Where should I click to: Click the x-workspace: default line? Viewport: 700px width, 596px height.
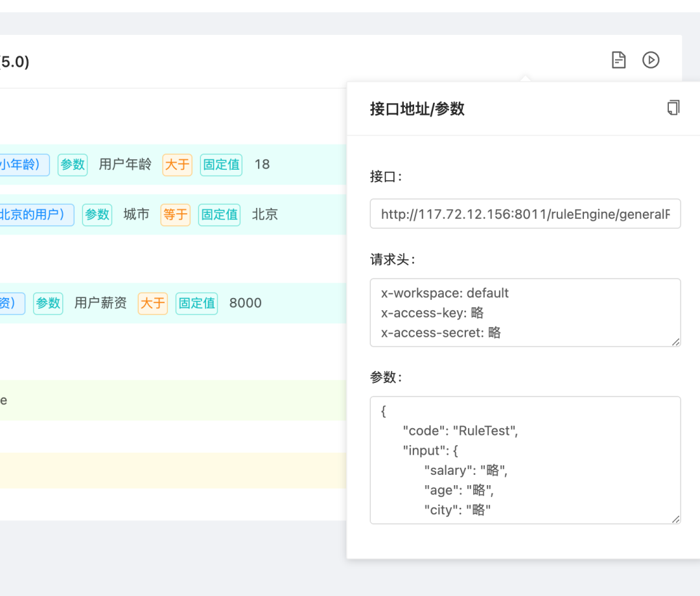(x=445, y=293)
